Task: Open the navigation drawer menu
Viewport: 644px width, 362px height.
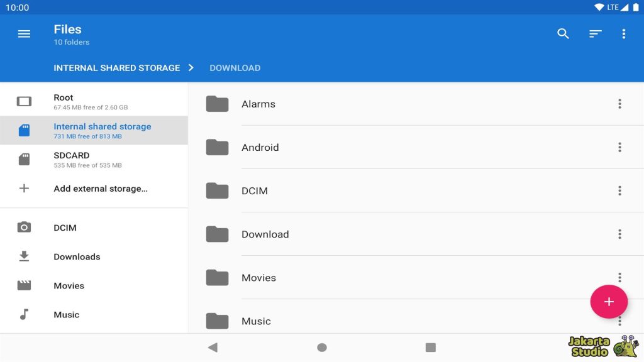Action: (24, 34)
